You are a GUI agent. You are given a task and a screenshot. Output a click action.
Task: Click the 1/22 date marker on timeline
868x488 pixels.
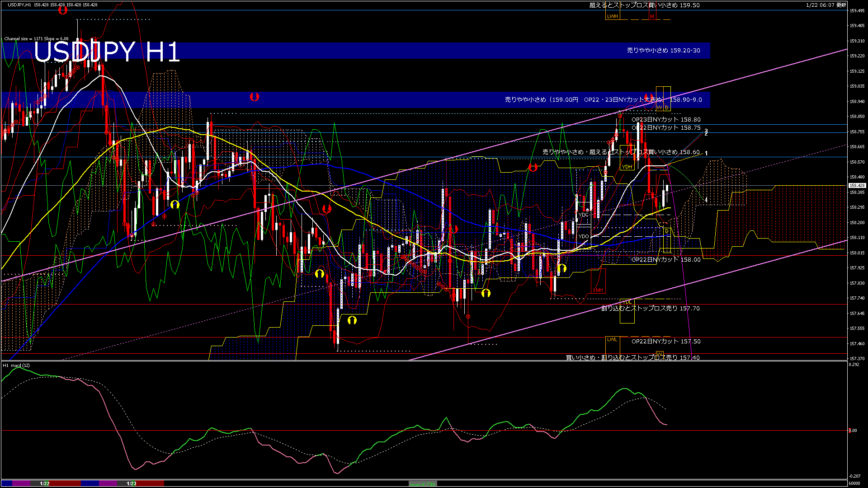pos(45,483)
